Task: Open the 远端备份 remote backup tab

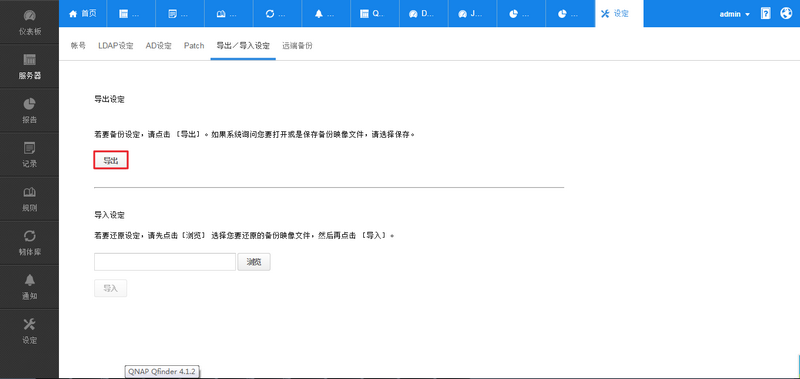Action: coord(297,45)
